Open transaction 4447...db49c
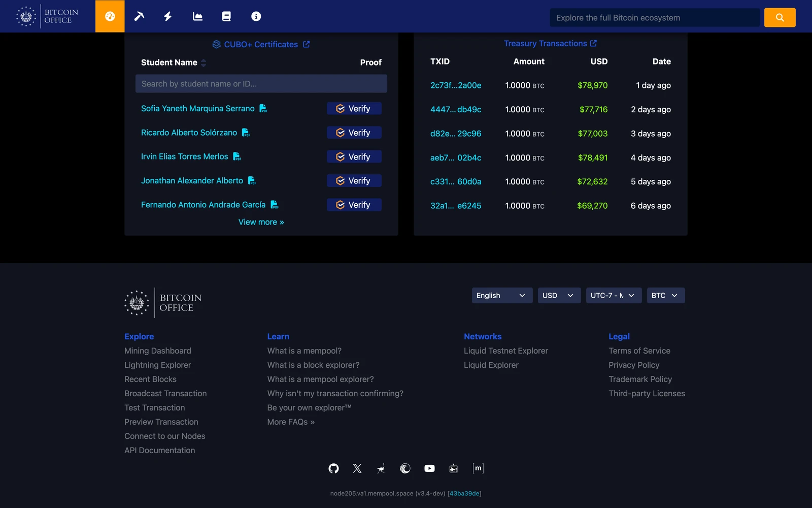Screen dimensions: 812x508 coord(456,109)
